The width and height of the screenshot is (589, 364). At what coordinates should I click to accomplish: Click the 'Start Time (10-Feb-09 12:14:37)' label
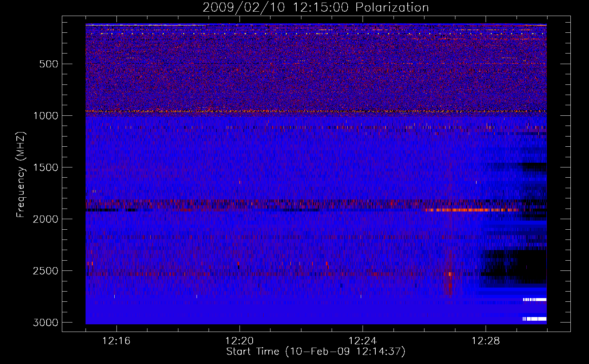[x=316, y=352]
